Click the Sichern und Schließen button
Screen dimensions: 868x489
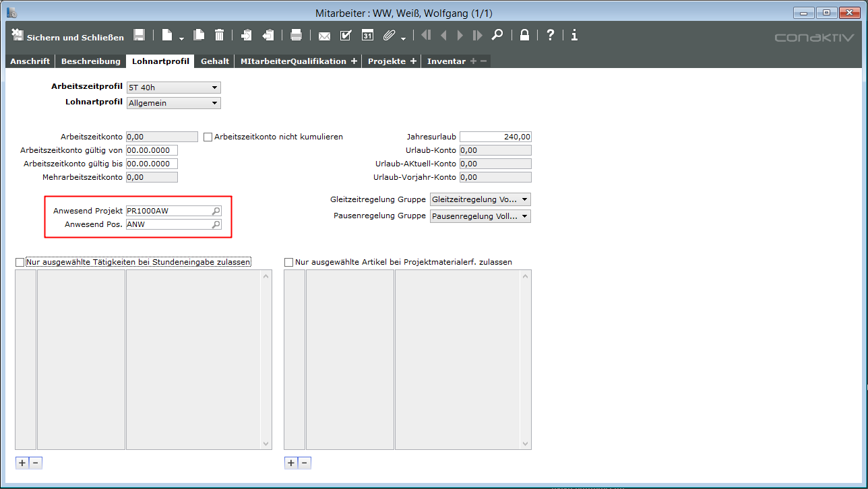coord(68,36)
